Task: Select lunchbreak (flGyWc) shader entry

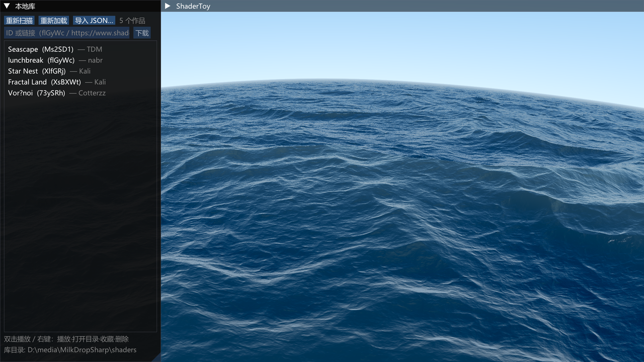Action: 80,60
